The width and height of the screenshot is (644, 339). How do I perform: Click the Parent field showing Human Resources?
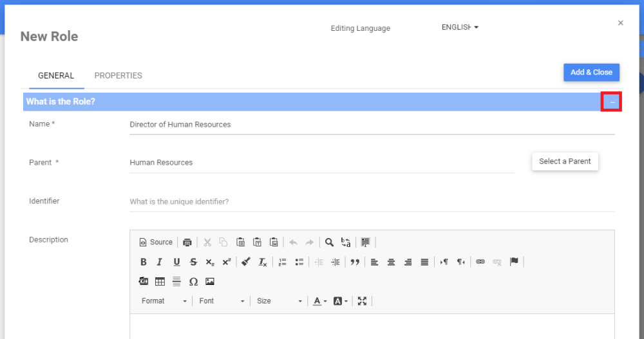tap(321, 163)
